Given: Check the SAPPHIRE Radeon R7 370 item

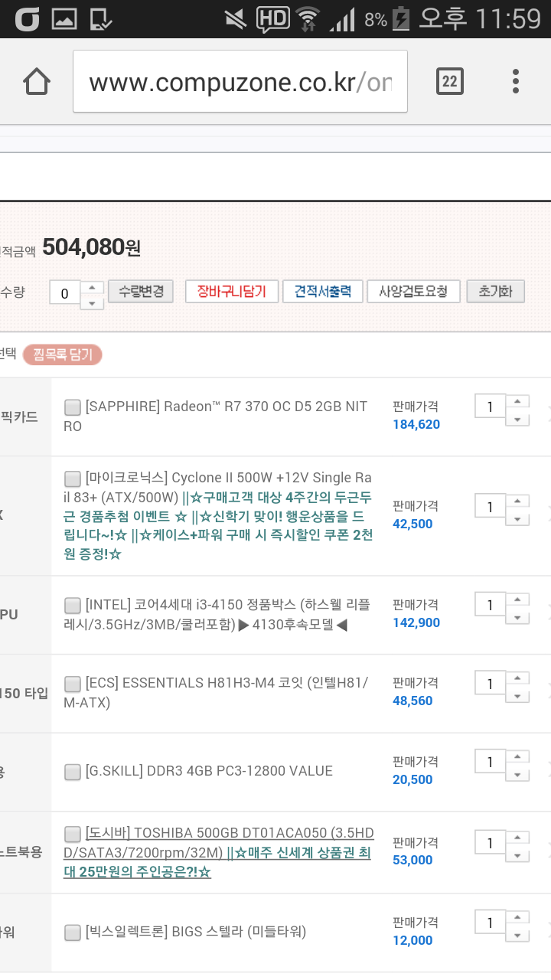Looking at the screenshot, I should [73, 407].
